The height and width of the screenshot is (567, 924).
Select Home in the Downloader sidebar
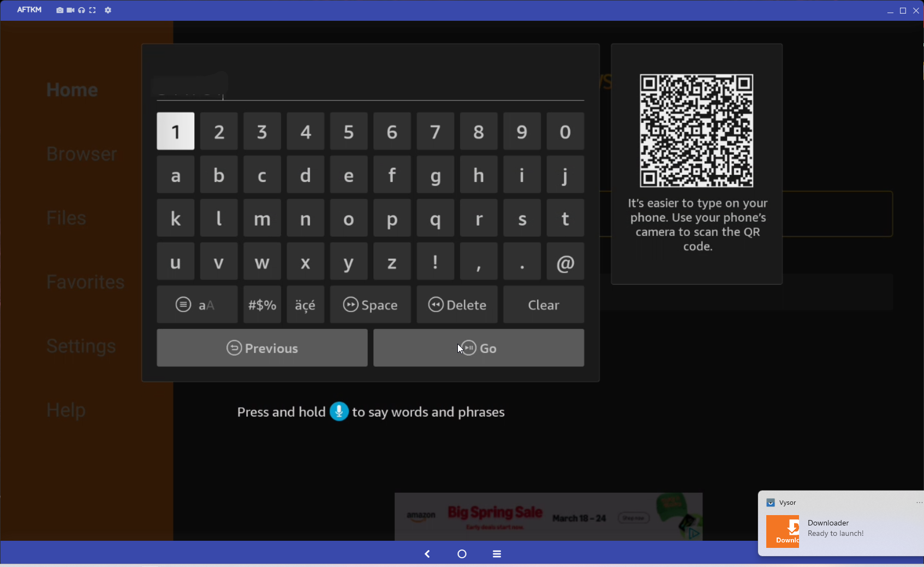pos(72,90)
